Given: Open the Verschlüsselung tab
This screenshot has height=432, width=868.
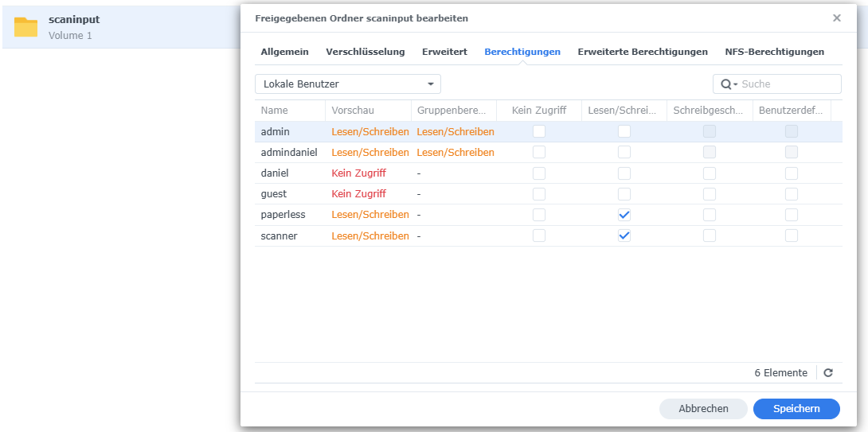Looking at the screenshot, I should [365, 52].
